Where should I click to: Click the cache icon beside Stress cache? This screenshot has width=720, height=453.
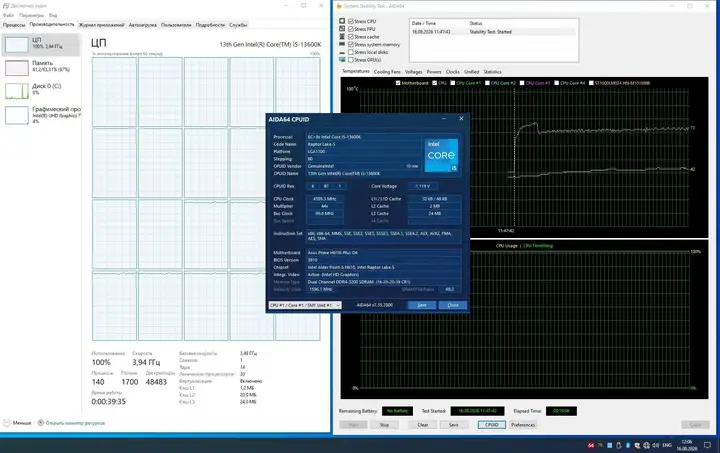click(x=342, y=36)
